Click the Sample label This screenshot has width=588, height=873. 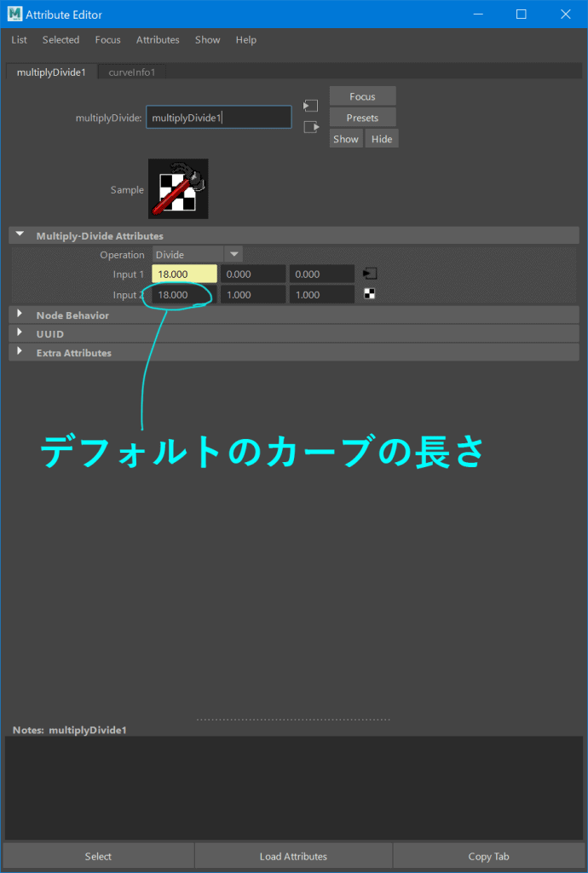(127, 190)
